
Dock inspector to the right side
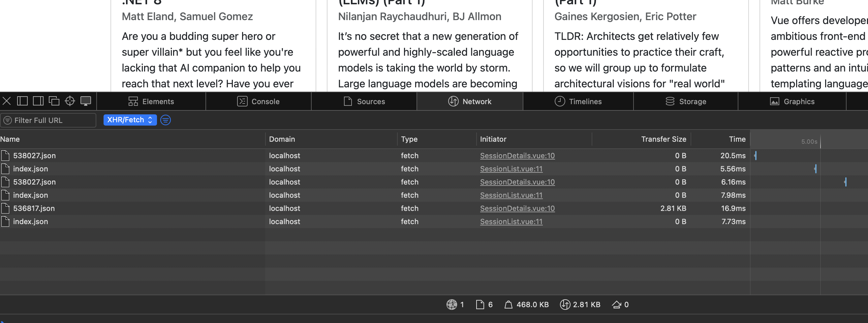pos(38,101)
